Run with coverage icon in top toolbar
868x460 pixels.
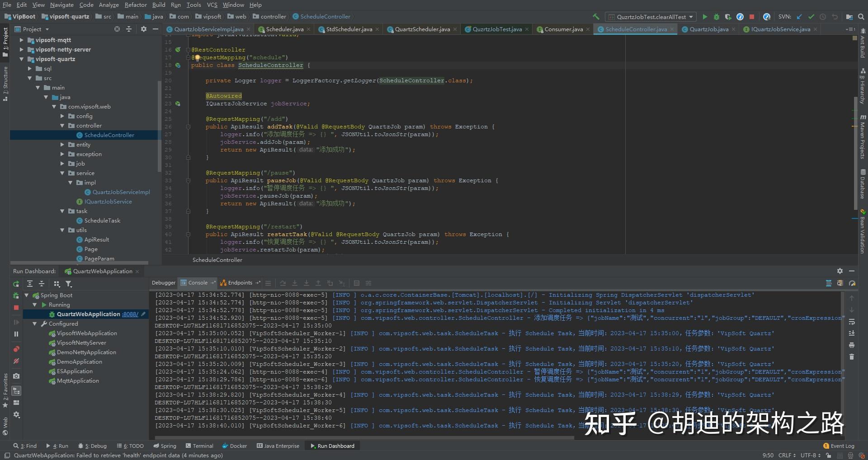click(728, 17)
